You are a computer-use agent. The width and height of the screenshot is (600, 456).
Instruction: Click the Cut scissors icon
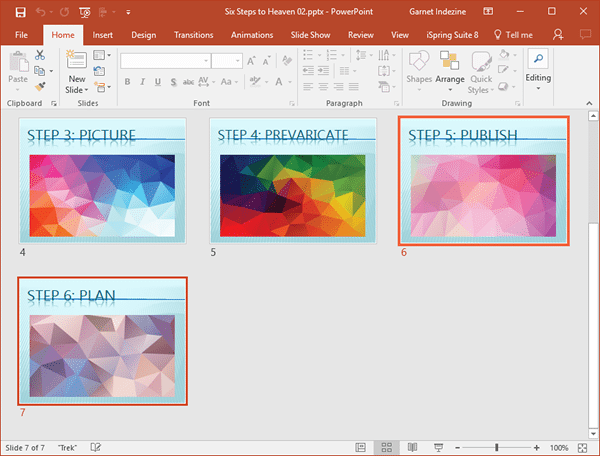[x=39, y=55]
